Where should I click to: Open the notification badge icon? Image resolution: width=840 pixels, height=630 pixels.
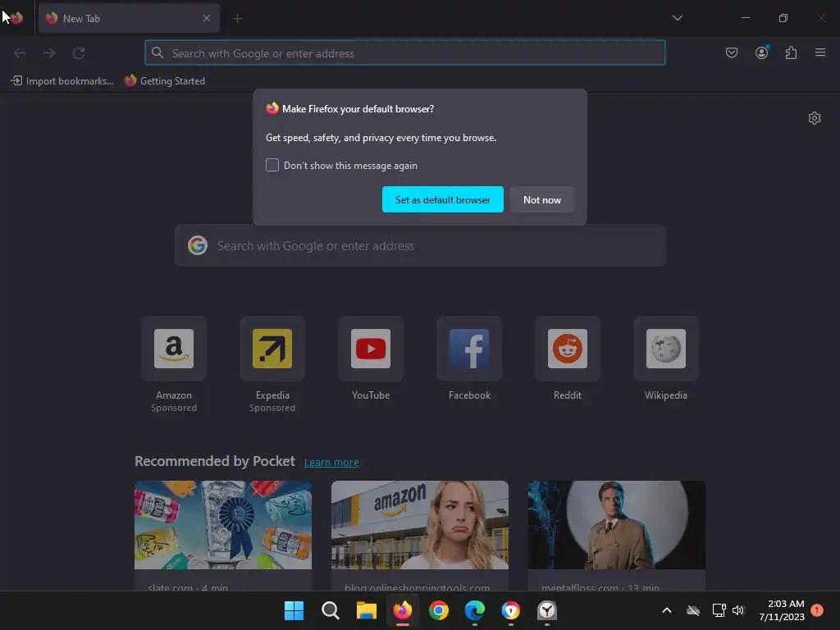click(x=817, y=609)
